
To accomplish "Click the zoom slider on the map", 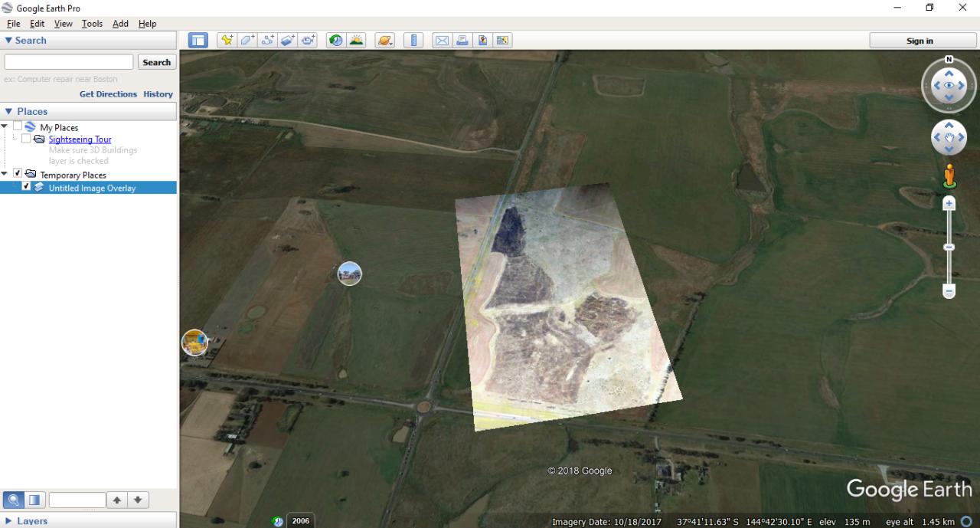I will (x=949, y=248).
